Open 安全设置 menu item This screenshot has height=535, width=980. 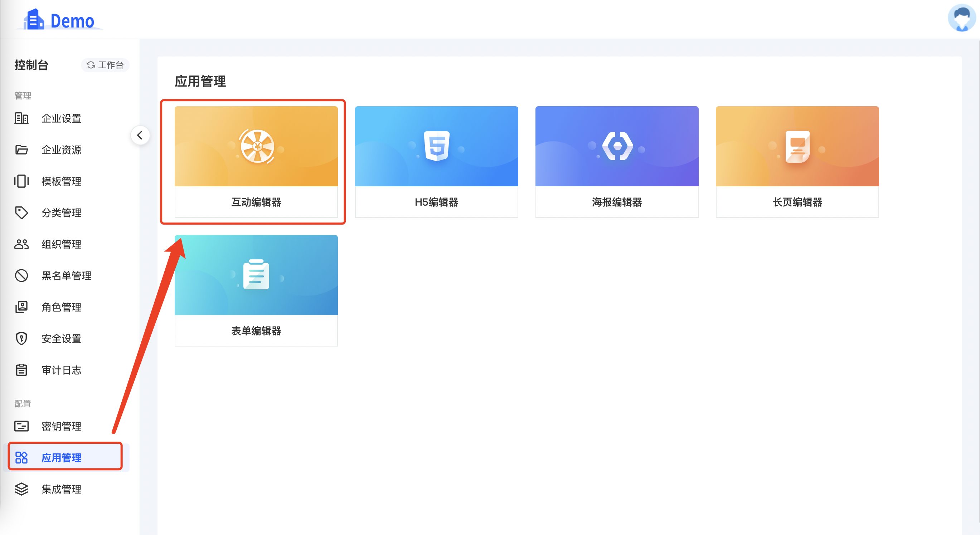coord(66,338)
